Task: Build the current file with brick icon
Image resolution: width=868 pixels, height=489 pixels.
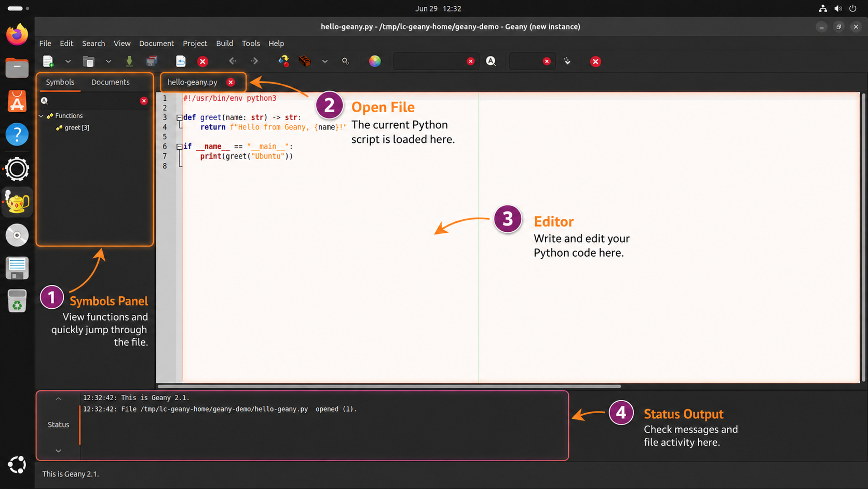Action: point(305,61)
